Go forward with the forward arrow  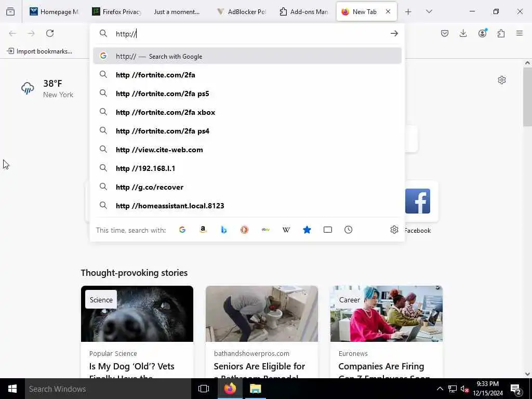point(31,33)
